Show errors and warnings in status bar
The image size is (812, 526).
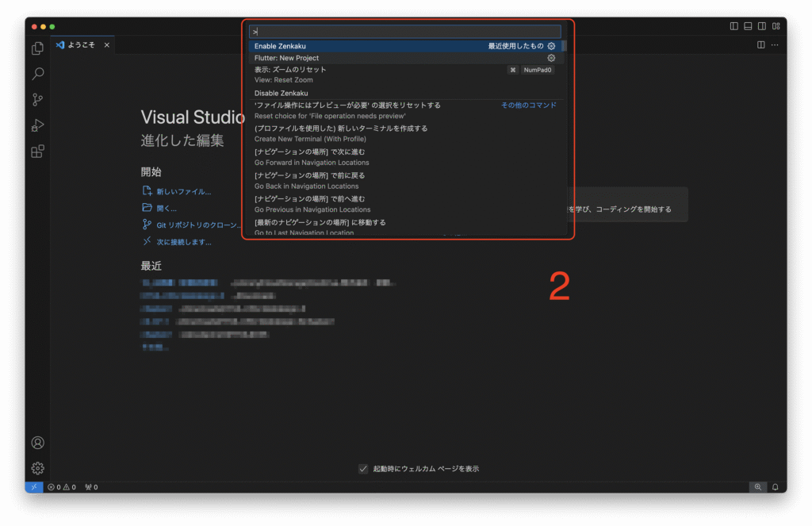click(x=62, y=487)
